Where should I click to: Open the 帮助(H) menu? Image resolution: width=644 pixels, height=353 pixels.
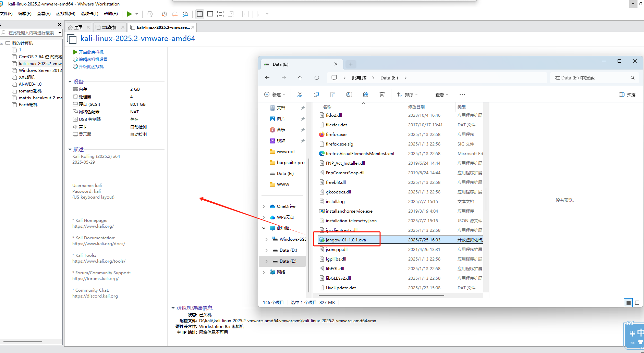(x=111, y=14)
